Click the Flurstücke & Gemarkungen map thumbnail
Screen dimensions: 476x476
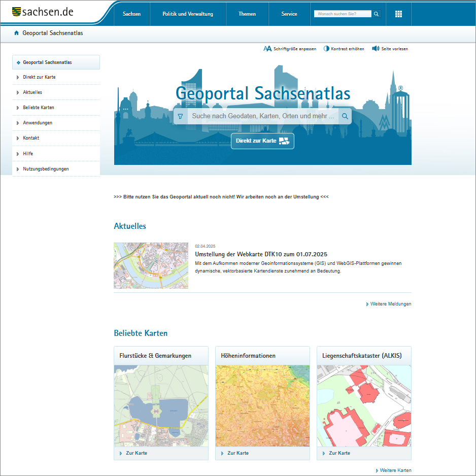click(161, 406)
